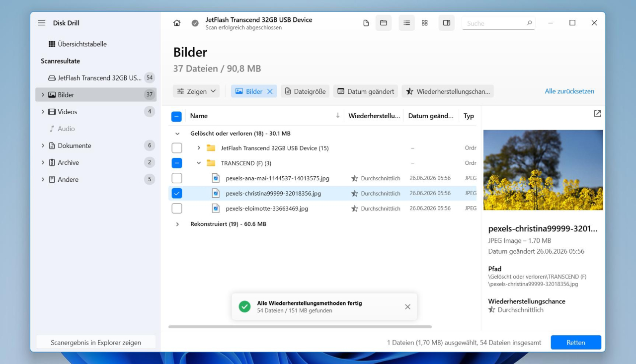Viewport: 636px width, 364px height.
Task: Click Scanergebnis in Explorer zeigen
Action: (96, 343)
